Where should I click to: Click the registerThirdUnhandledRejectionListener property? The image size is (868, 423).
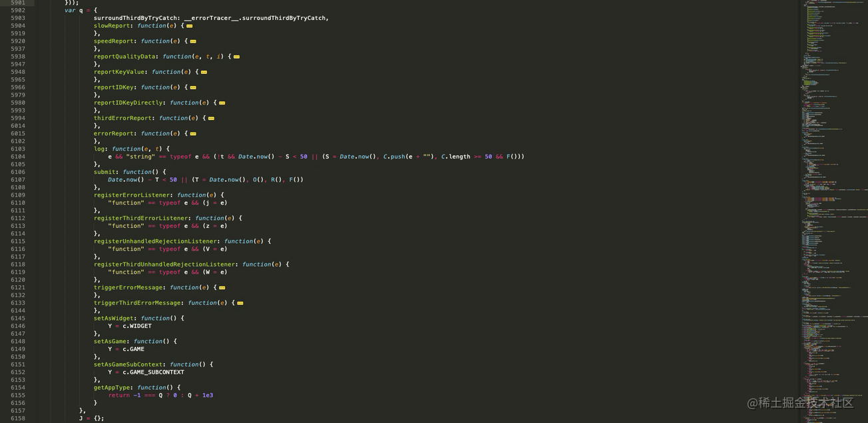[164, 264]
